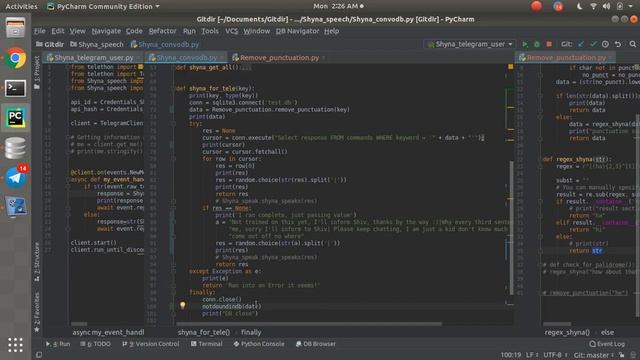
Task: Show Git history clock icon
Action: click(x=605, y=44)
